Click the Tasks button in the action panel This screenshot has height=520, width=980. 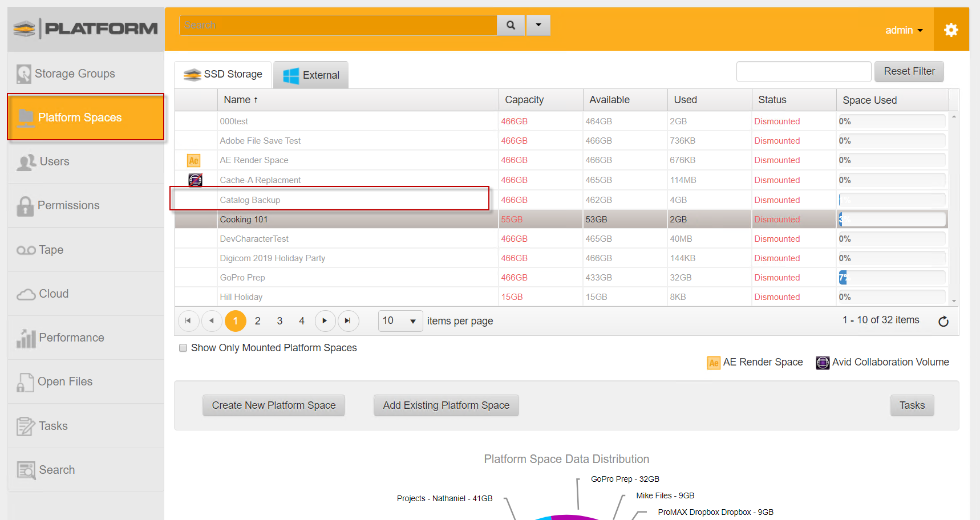coord(912,405)
